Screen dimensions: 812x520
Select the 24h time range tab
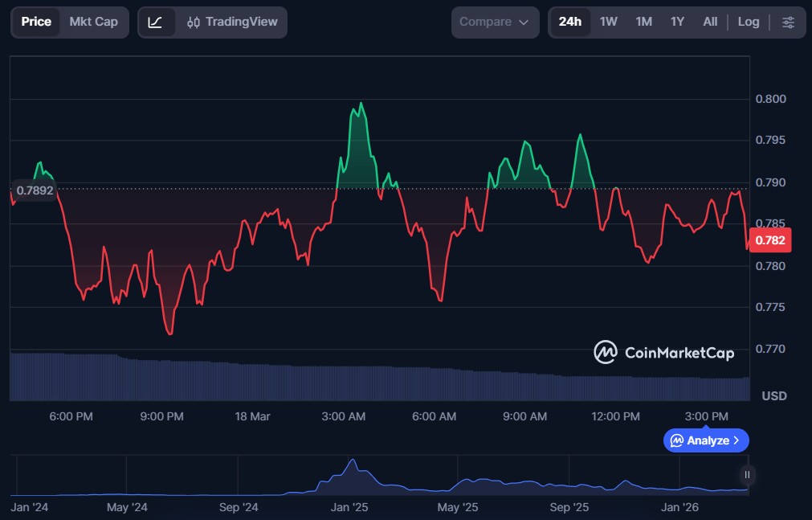[x=570, y=22]
